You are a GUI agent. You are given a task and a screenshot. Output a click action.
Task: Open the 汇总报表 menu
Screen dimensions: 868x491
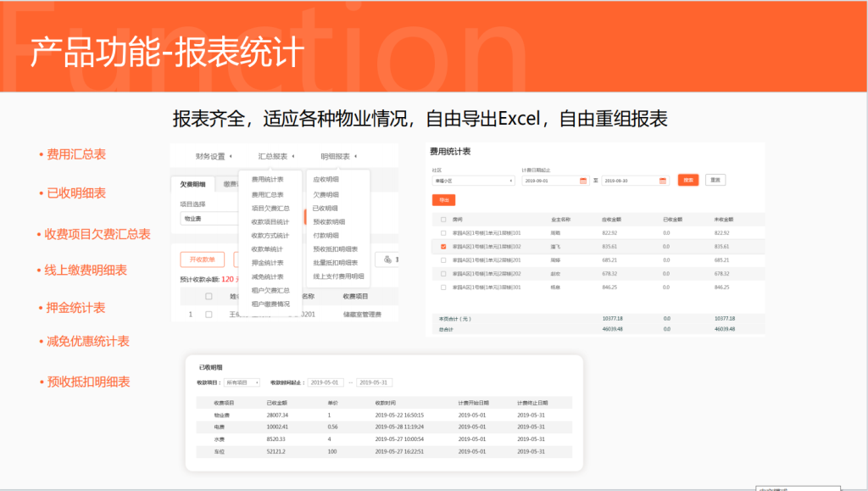click(274, 155)
